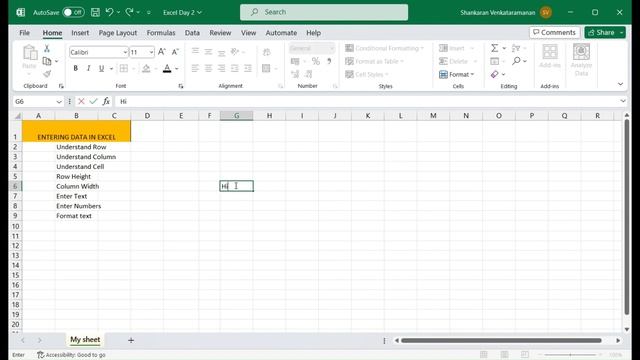Open the Cell Styles menu
This screenshot has width=640, height=360.
click(367, 74)
